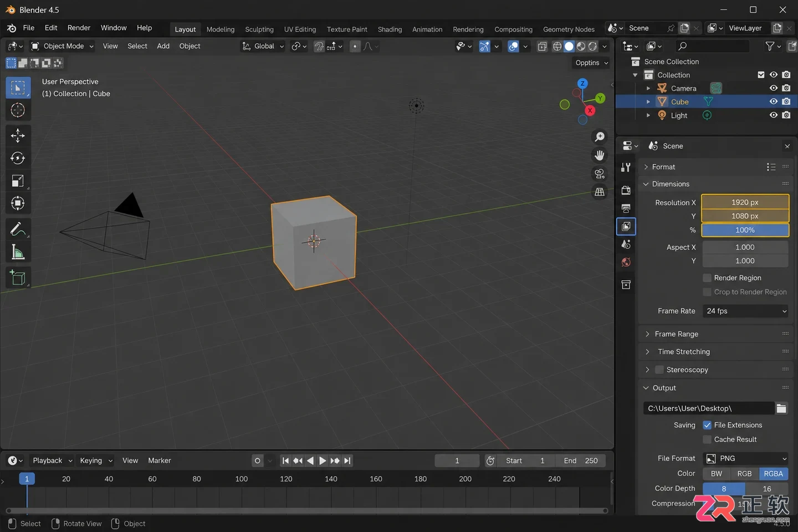Jump to the timeline's last frame
Image resolution: width=798 pixels, height=532 pixels.
(347, 461)
